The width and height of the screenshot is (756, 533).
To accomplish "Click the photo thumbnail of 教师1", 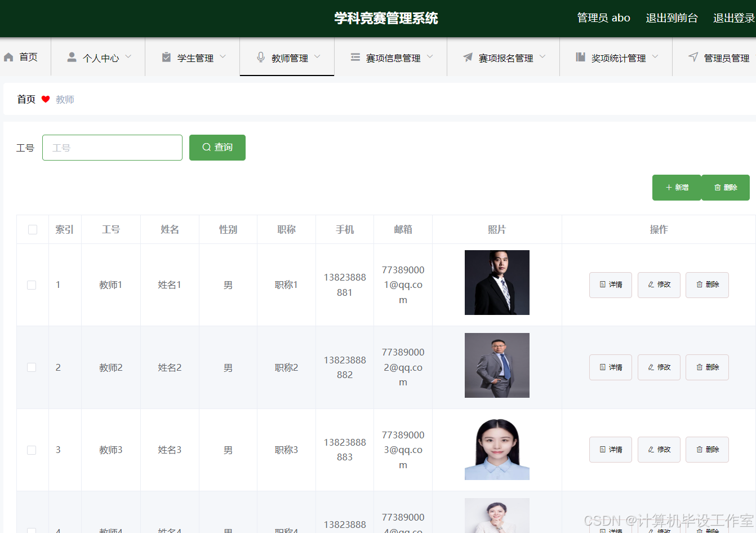I will click(x=497, y=282).
